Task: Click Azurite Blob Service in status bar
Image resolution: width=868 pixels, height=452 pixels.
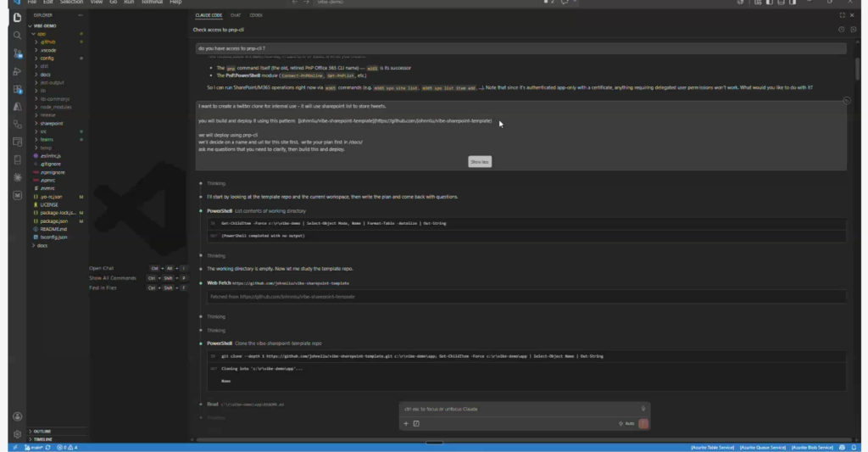Action: 812,448
